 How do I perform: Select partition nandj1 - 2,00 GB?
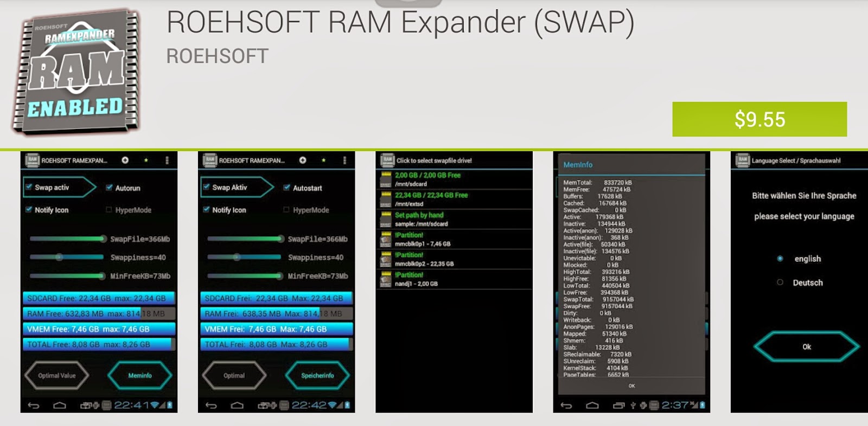click(455, 279)
